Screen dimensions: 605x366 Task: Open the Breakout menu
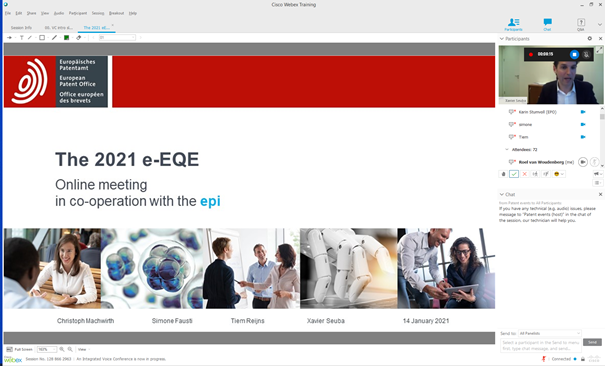tap(117, 13)
